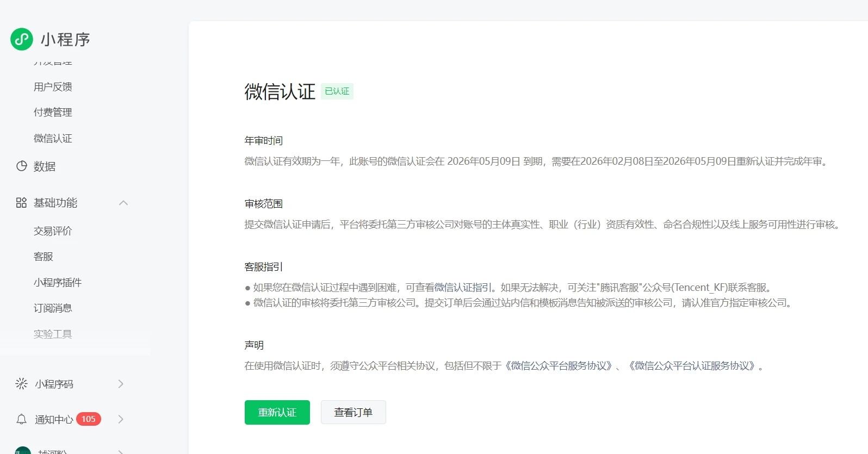Click the 客服指引 heading

[264, 267]
